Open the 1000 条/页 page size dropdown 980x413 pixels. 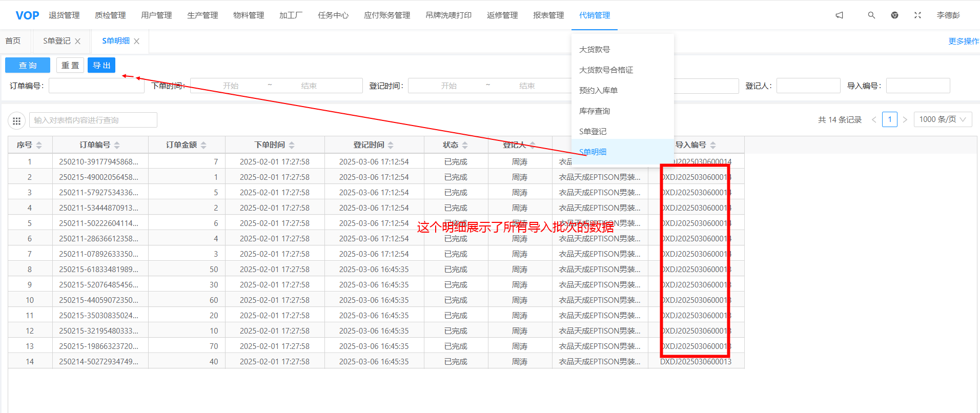point(942,119)
